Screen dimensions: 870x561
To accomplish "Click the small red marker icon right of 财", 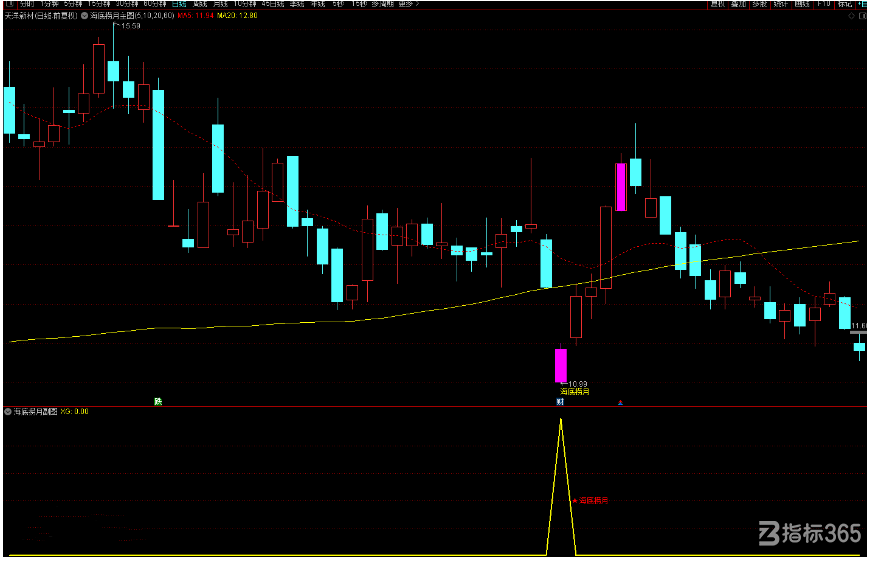I will coord(620,402).
